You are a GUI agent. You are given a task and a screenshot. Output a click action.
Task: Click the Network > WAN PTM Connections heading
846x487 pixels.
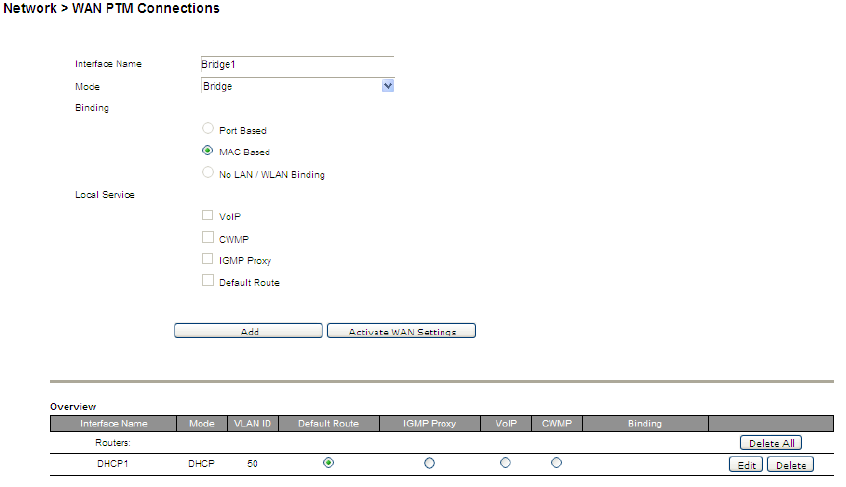(x=112, y=9)
